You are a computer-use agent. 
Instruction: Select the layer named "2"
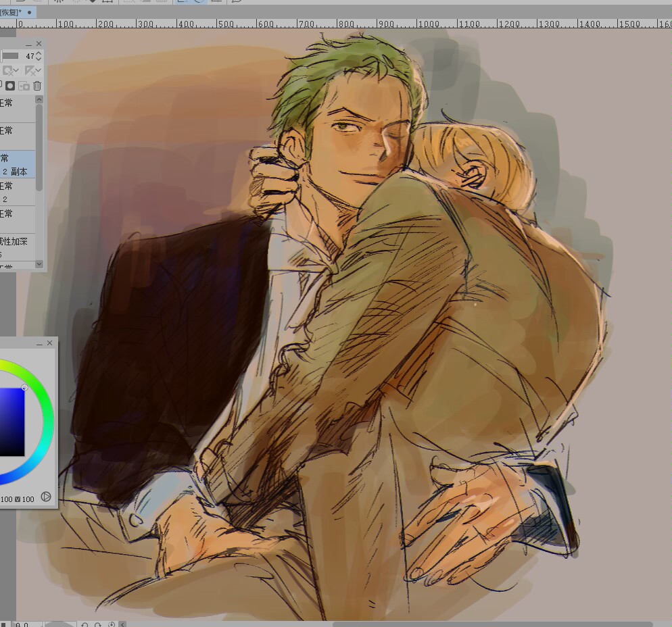[18, 193]
